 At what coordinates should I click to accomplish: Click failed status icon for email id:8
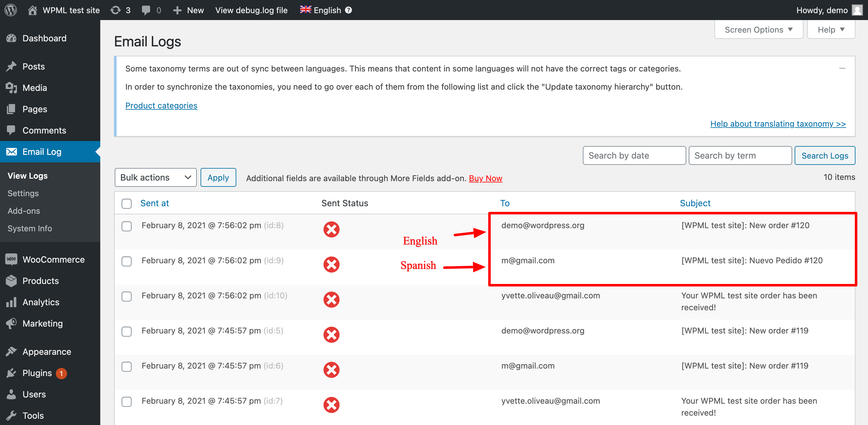(x=331, y=229)
